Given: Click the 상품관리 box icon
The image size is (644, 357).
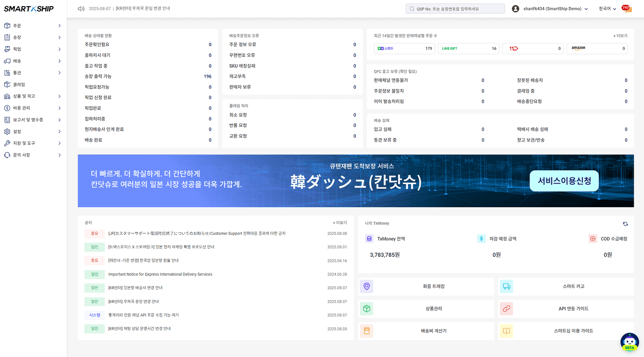Looking at the screenshot, I should click(x=366, y=309).
